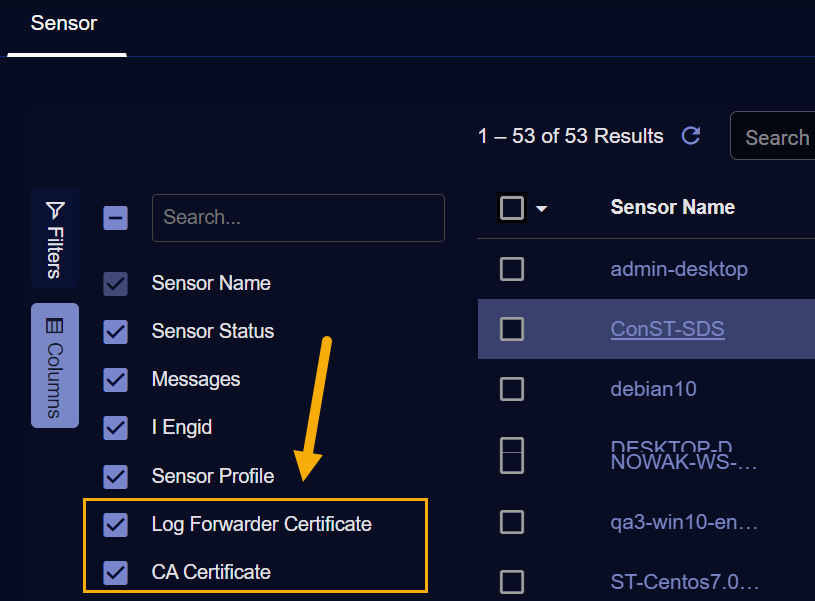Click the admin-desktop sensor name
This screenshot has height=601, width=815.
679,269
